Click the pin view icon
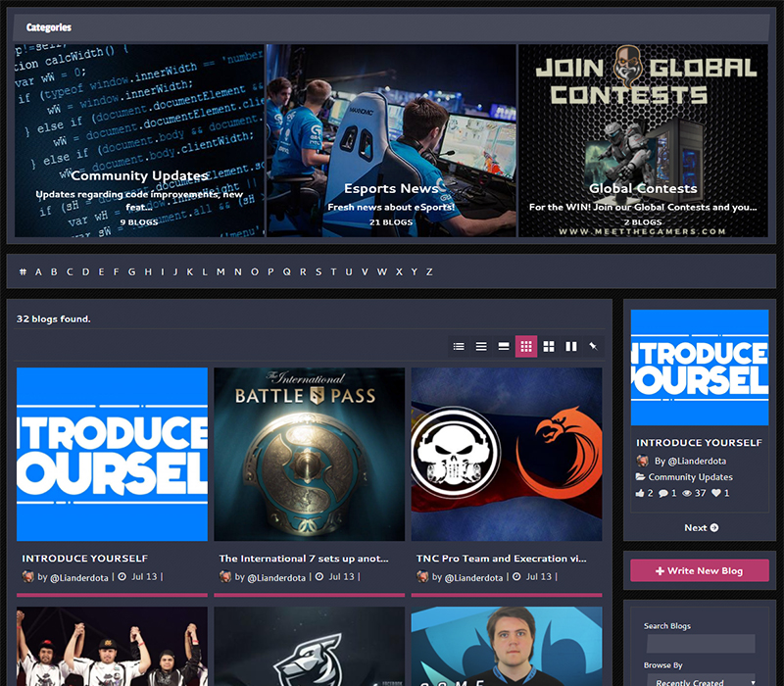Image resolution: width=784 pixels, height=686 pixels. click(593, 346)
